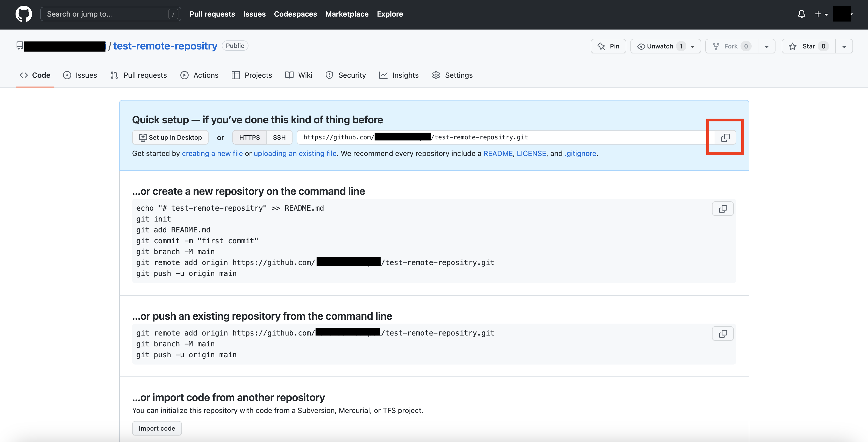This screenshot has width=868, height=442.
Task: Click the GitHub Octocat home logo
Action: click(24, 14)
